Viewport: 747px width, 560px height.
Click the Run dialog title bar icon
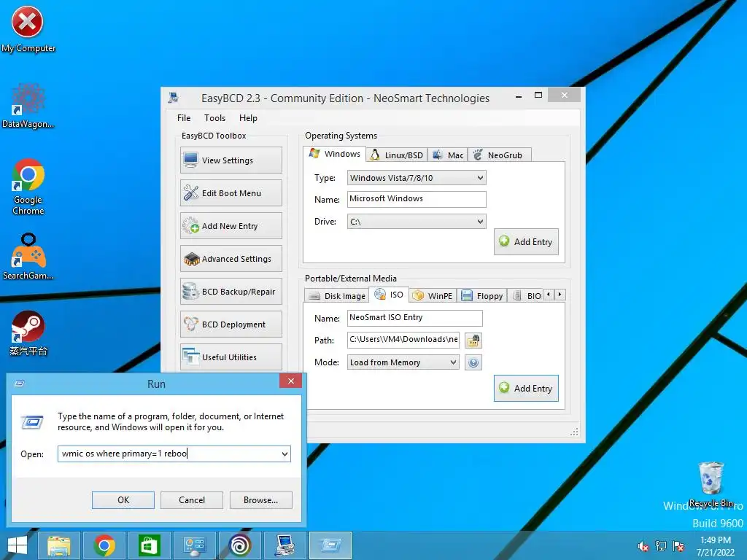pyautogui.click(x=20, y=384)
